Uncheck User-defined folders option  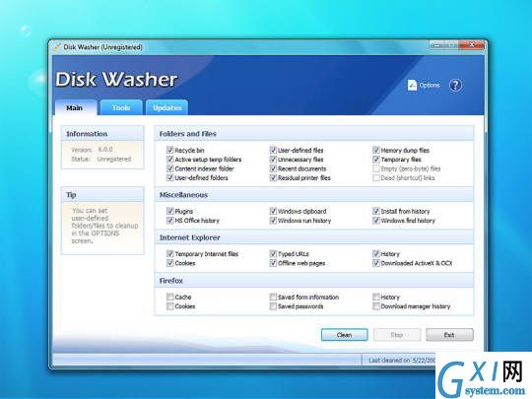(170, 177)
